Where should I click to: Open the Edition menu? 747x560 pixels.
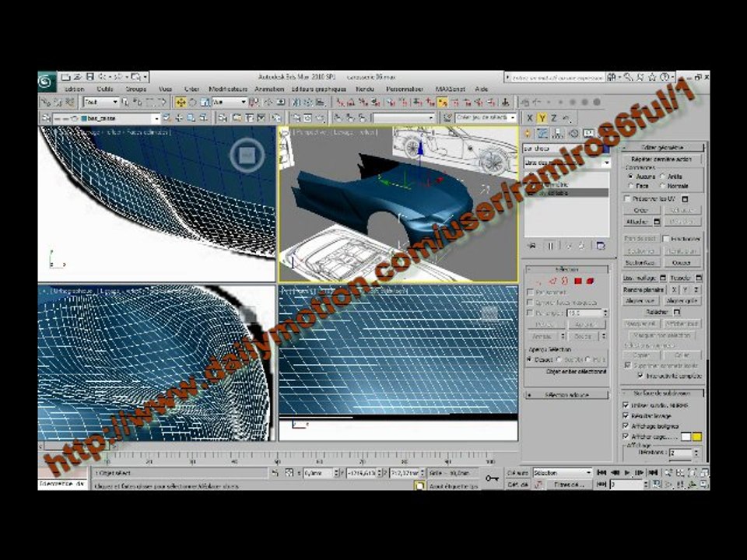tap(75, 89)
